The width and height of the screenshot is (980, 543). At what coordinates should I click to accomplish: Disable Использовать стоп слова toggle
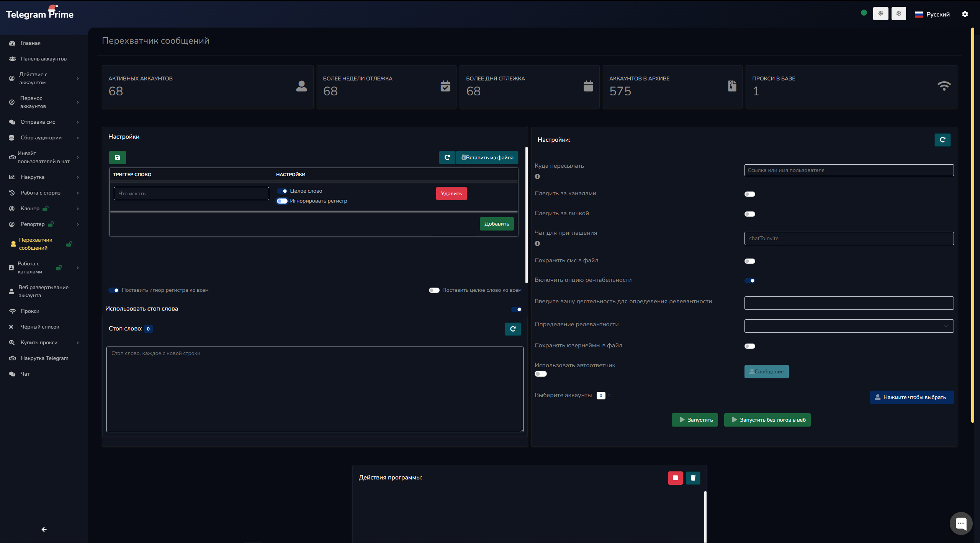click(516, 309)
